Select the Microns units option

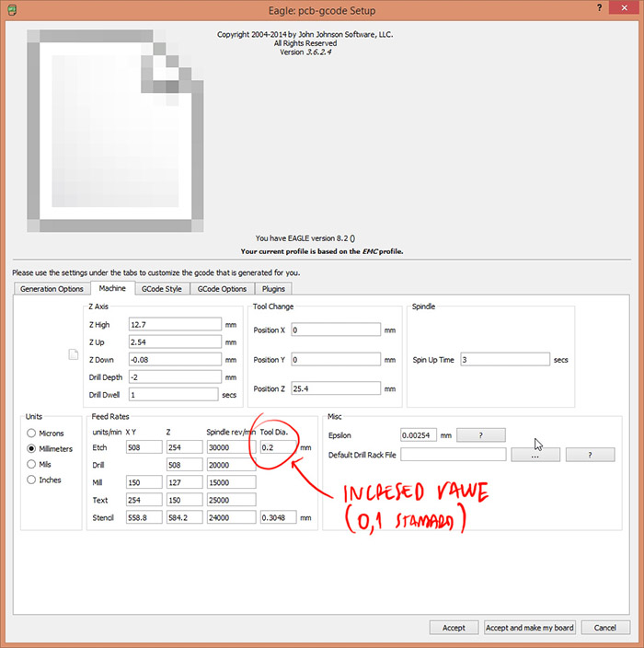pyautogui.click(x=31, y=434)
